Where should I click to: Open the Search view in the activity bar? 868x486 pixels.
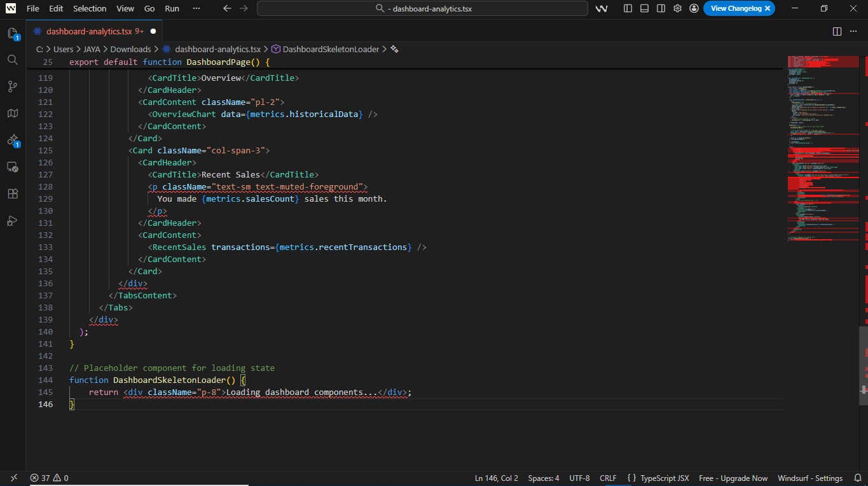[13, 60]
